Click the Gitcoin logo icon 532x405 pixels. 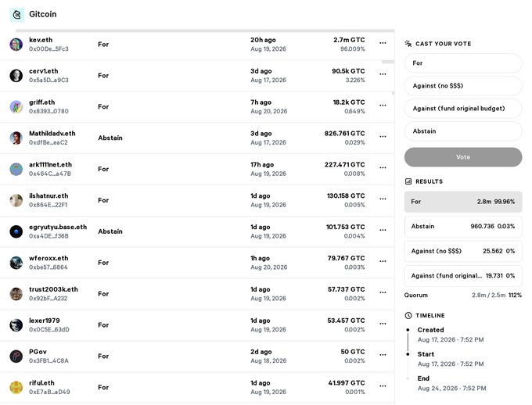[16, 15]
